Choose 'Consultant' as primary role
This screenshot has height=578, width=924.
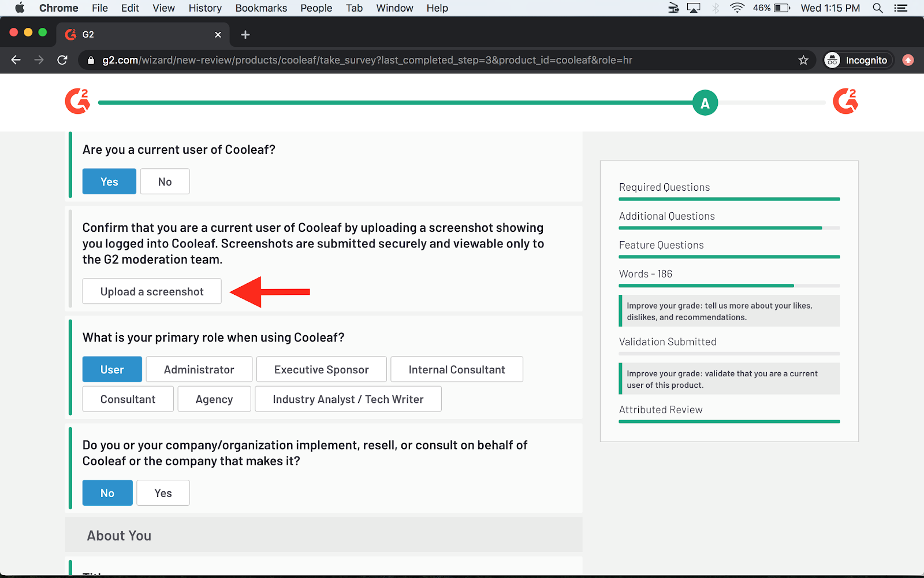tap(128, 399)
